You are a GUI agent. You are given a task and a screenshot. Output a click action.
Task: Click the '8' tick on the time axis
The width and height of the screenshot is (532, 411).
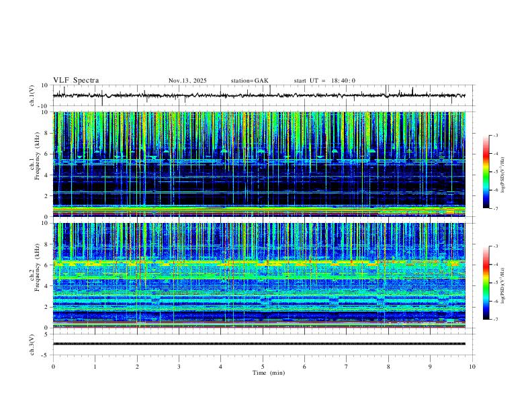pyautogui.click(x=388, y=367)
